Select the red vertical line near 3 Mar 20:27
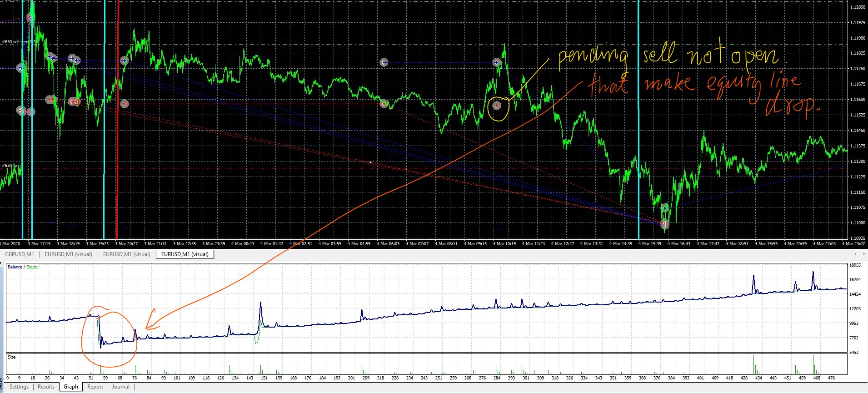This screenshot has height=394, width=868. [x=117, y=119]
